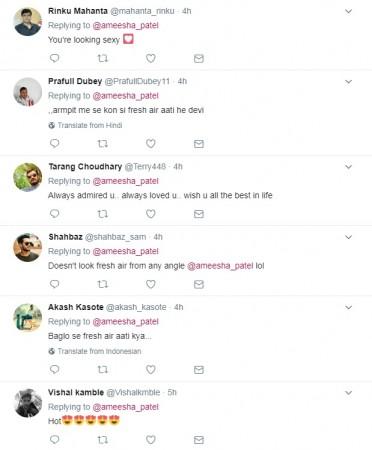372x450 pixels.
Task: Reply to Rinku Mahanta's tweet
Action: point(54,58)
